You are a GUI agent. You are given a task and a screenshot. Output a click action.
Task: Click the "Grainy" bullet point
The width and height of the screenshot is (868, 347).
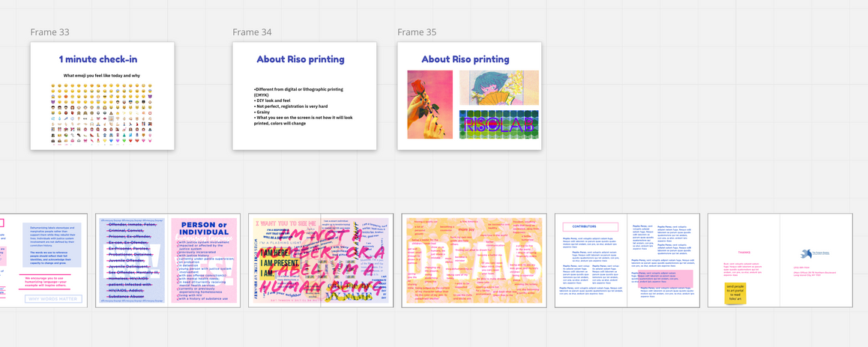(x=262, y=112)
